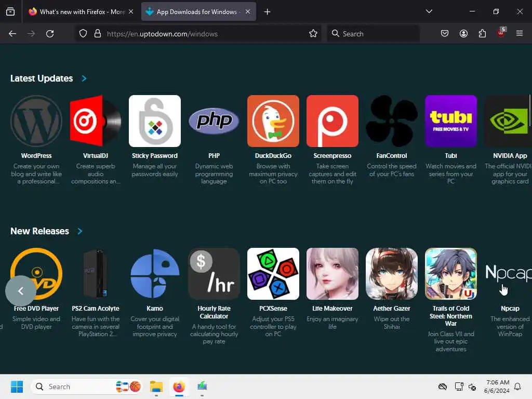Open the Npcap logo icon
The image size is (532, 399).
point(508,274)
